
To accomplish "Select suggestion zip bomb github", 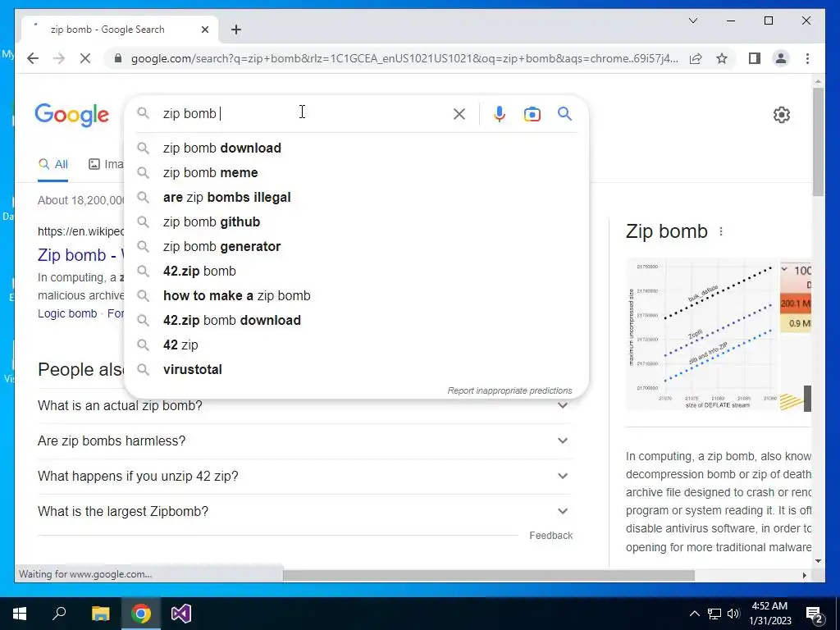I will [x=356, y=221].
